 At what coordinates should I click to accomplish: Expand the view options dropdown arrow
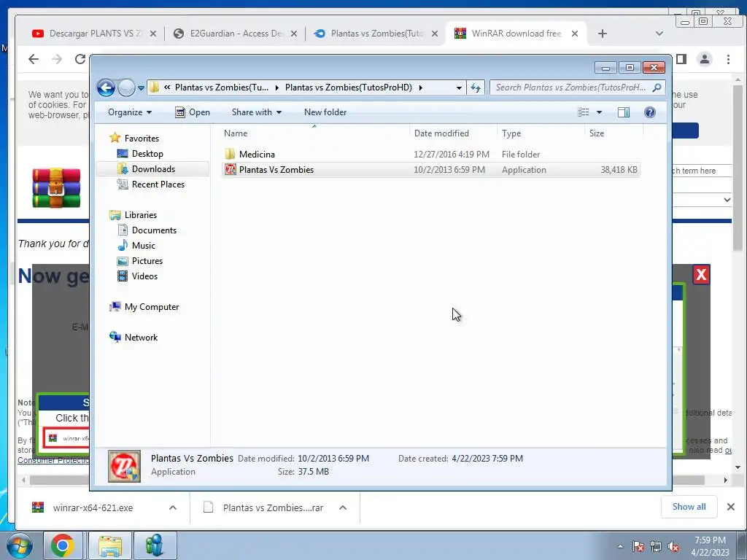pyautogui.click(x=600, y=112)
